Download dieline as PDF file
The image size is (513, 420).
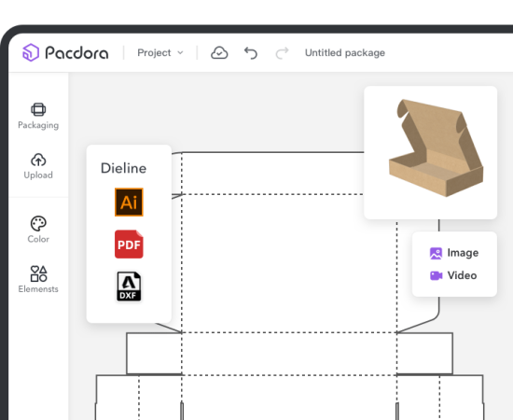tap(129, 245)
